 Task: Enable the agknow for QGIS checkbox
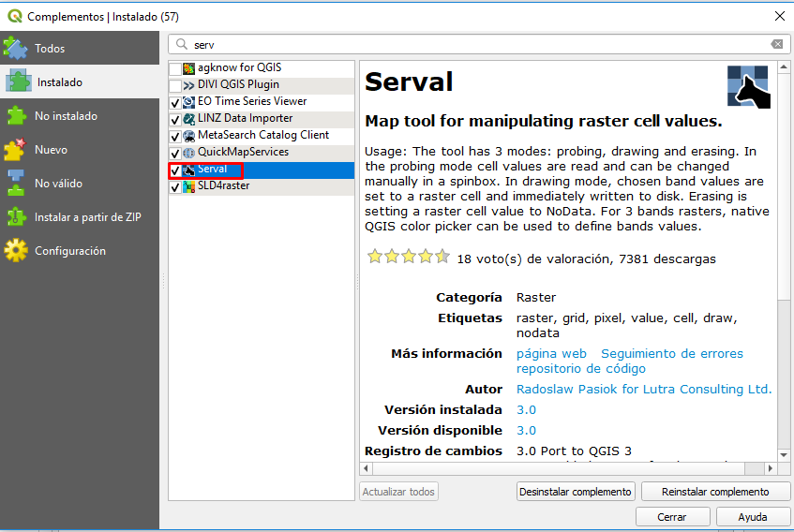click(175, 69)
